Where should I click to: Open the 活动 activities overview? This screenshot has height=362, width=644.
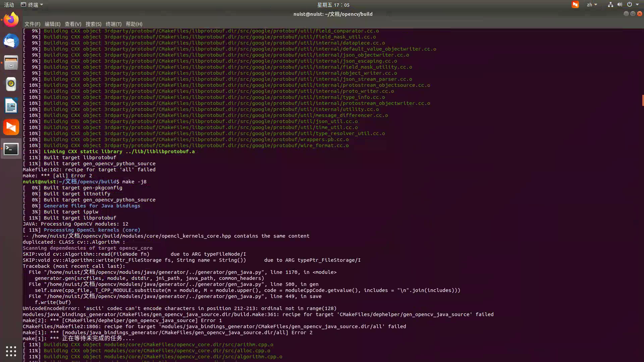[x=9, y=5]
